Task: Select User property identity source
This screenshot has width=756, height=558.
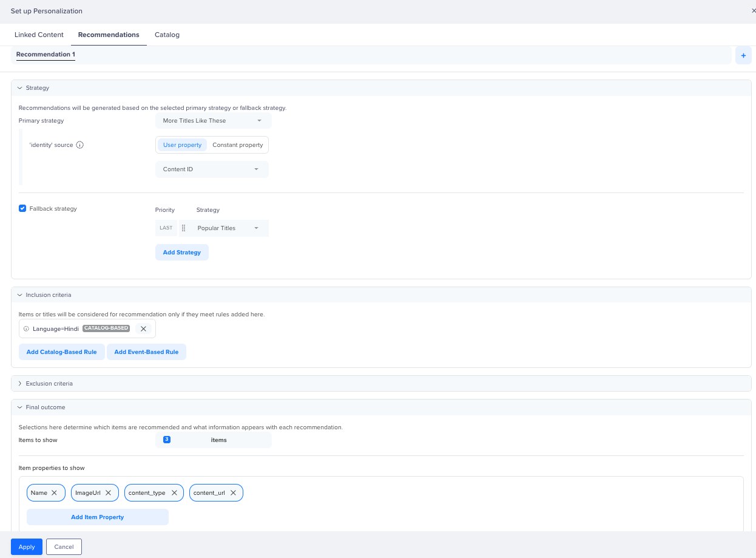Action: 182,145
